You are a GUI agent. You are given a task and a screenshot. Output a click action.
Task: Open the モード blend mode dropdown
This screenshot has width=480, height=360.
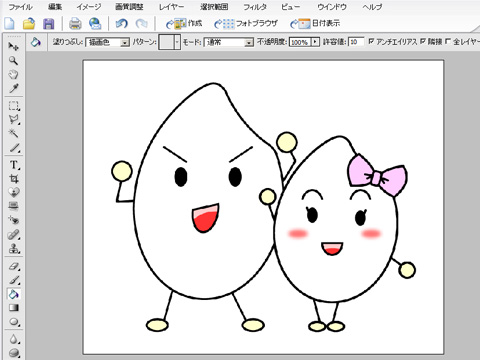click(x=249, y=42)
